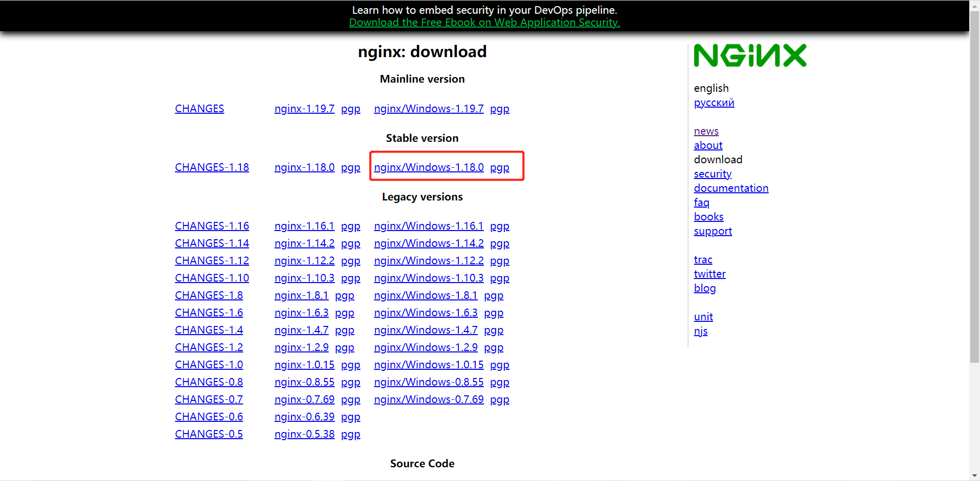
Task: Download nginx/Windows-1.2.9
Action: tap(426, 347)
